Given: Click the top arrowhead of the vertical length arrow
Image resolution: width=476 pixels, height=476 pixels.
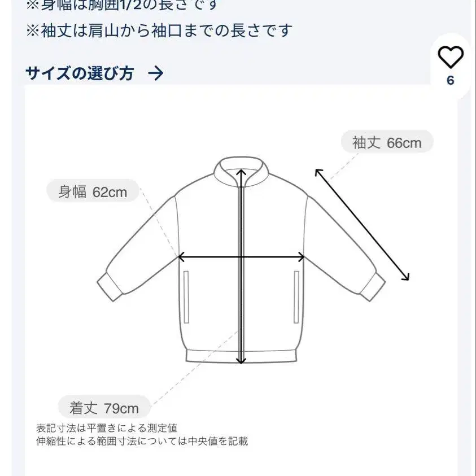Looking at the screenshot, I should 241,173.
